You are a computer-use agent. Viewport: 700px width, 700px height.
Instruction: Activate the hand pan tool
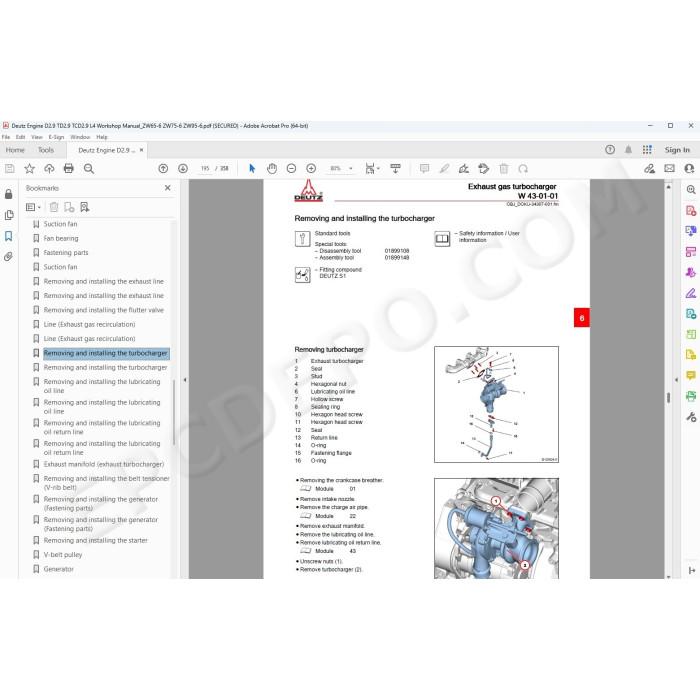point(272,168)
